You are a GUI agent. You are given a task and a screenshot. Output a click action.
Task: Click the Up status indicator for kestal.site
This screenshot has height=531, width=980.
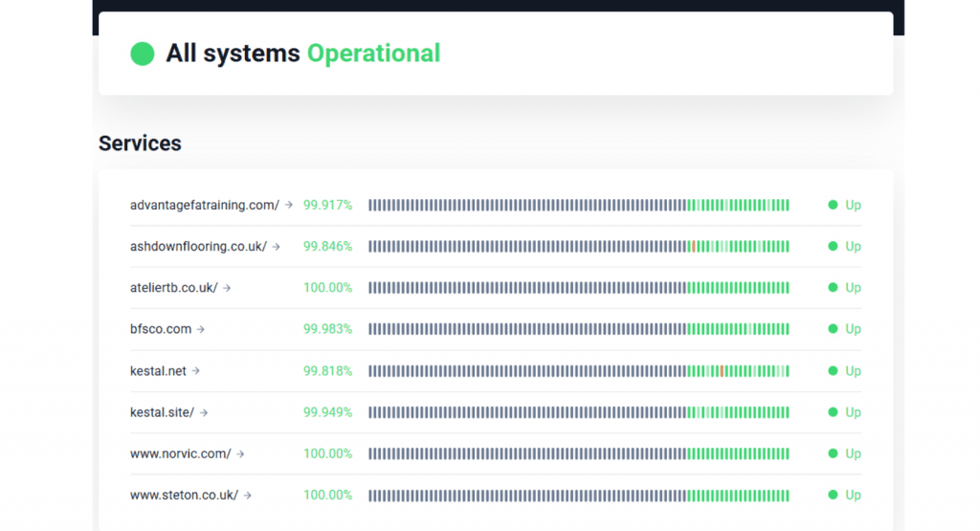pyautogui.click(x=844, y=412)
